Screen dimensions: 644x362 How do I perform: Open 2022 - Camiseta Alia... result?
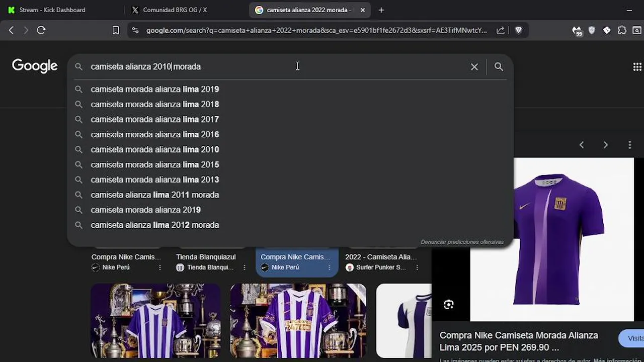[x=381, y=257]
